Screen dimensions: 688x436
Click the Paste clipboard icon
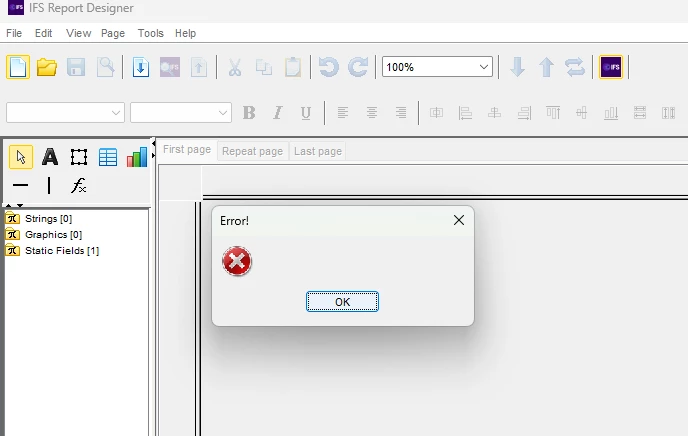coord(293,67)
